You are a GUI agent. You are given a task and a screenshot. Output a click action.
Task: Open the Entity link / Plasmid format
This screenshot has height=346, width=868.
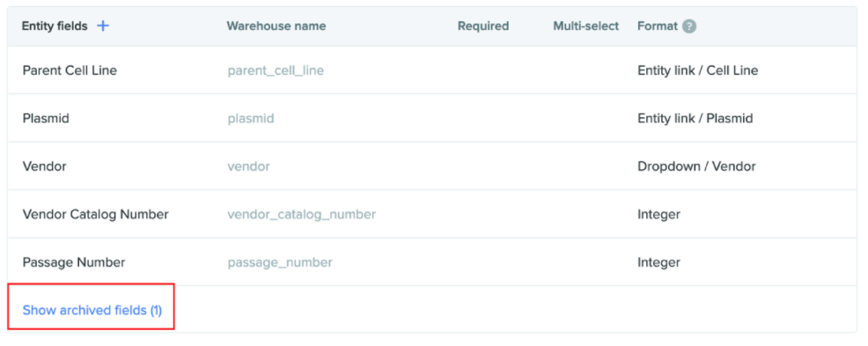(695, 119)
